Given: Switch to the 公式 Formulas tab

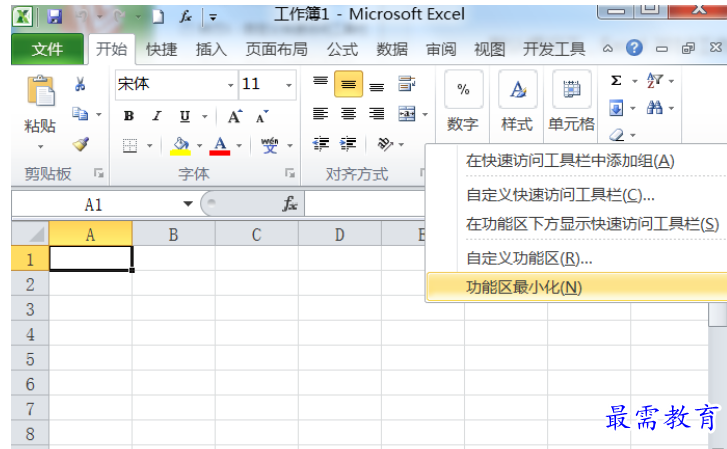Looking at the screenshot, I should click(342, 49).
